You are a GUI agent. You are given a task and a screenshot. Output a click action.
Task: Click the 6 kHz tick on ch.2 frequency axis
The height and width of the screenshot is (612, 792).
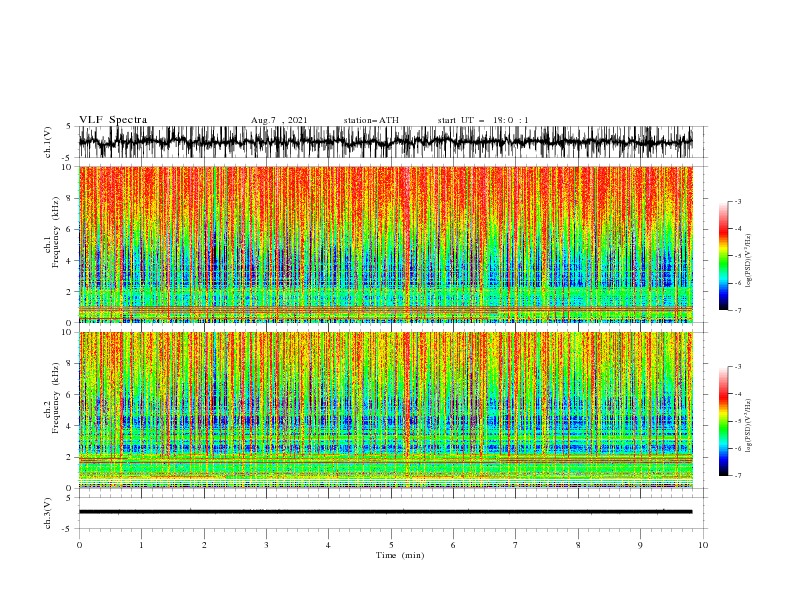[70, 395]
